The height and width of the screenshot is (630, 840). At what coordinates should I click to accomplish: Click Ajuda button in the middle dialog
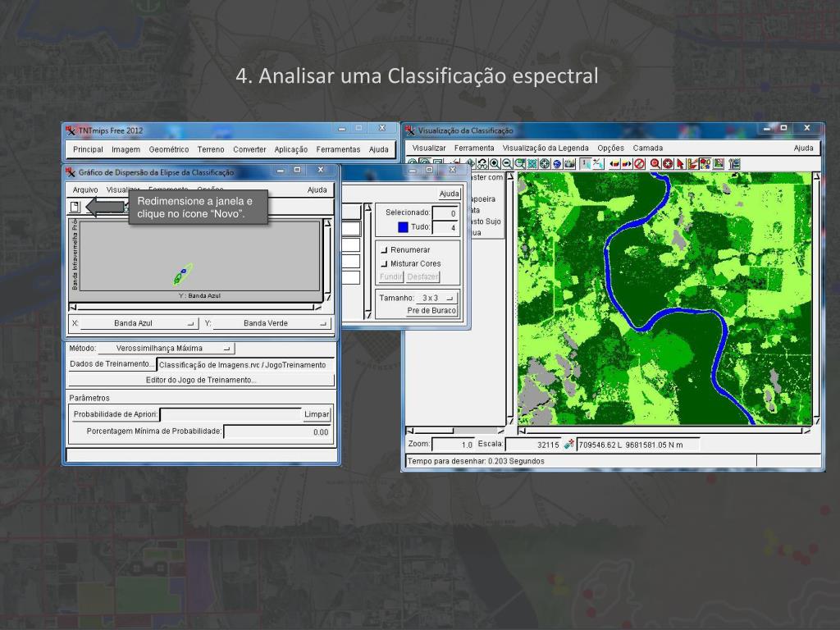tap(449, 194)
